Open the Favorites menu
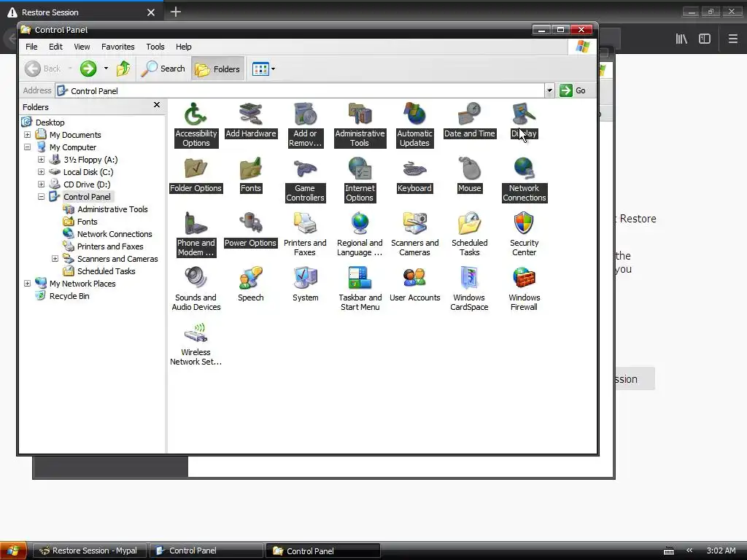 (117, 47)
